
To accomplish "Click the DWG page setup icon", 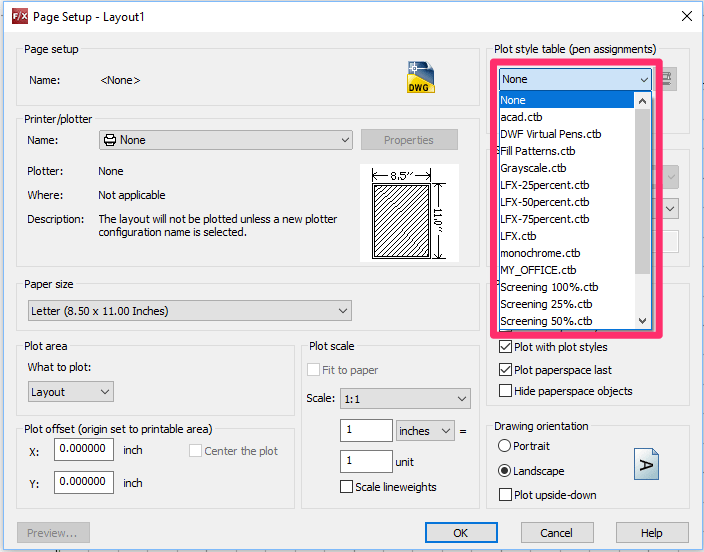I will tap(421, 77).
